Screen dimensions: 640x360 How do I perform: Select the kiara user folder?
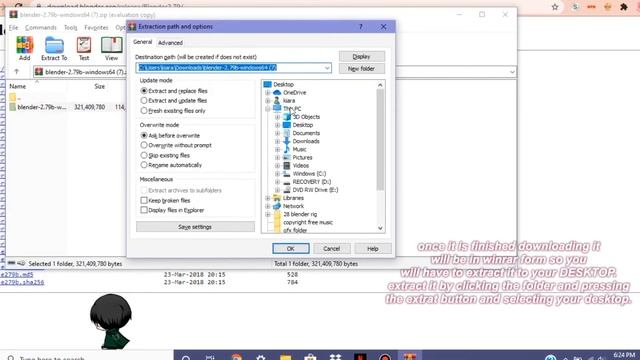click(x=289, y=100)
